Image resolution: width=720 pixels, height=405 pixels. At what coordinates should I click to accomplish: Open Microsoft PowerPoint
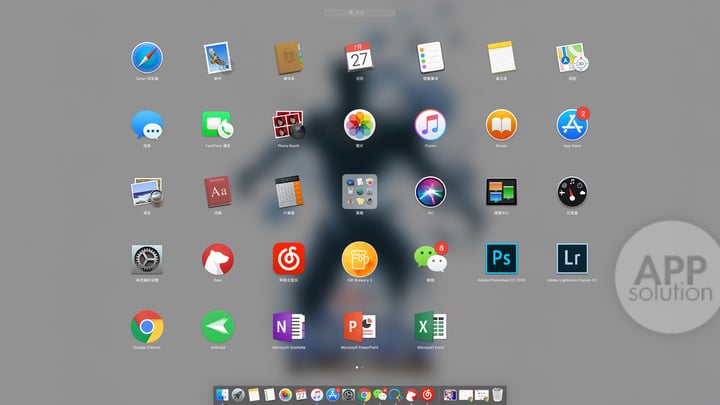pyautogui.click(x=360, y=326)
